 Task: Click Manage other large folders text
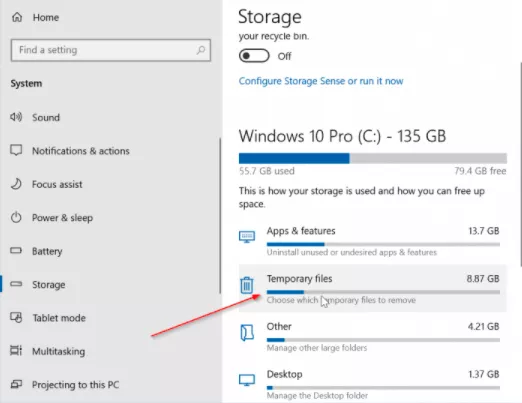tap(317, 348)
